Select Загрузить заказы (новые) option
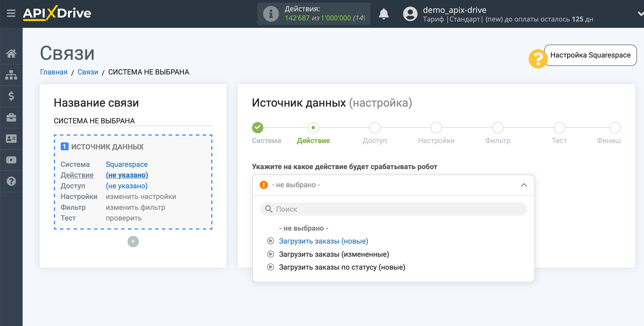 [x=323, y=241]
